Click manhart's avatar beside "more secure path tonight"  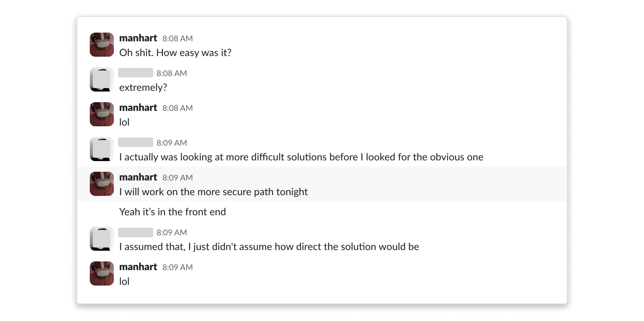pyautogui.click(x=102, y=184)
